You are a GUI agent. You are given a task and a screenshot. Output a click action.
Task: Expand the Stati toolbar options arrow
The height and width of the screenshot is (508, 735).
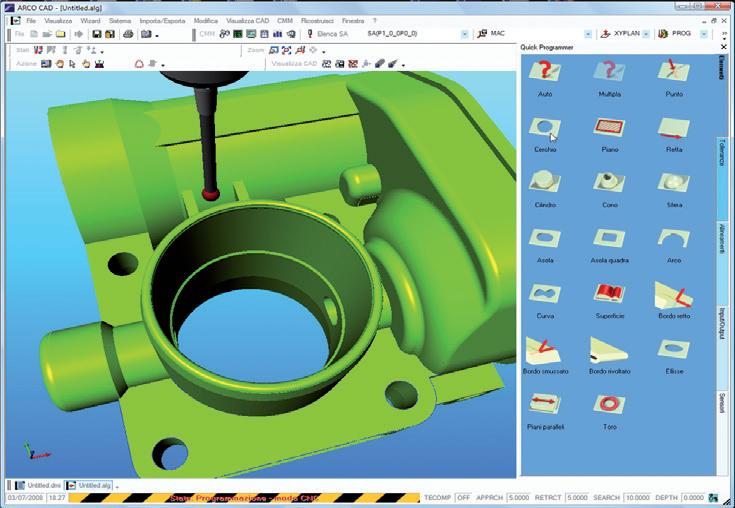102,52
